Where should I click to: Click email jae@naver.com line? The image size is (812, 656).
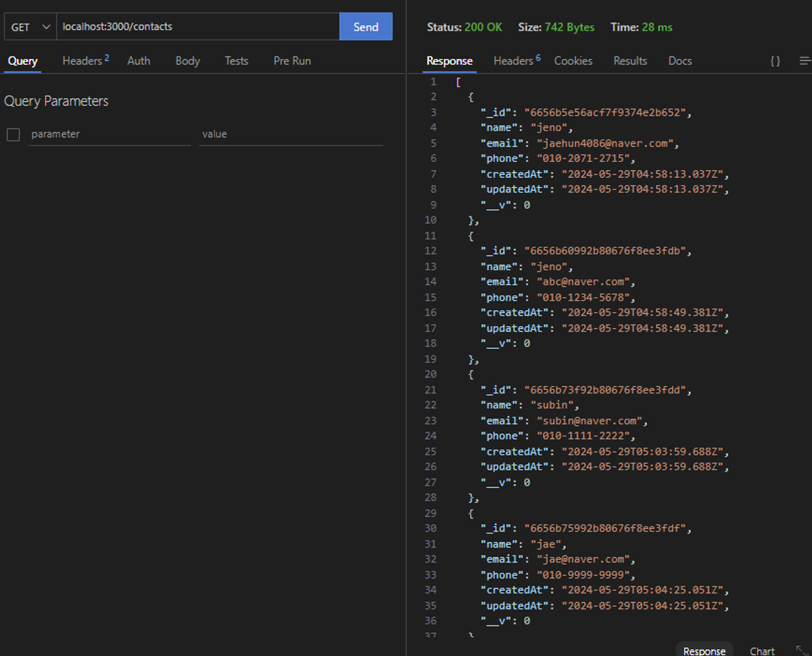[558, 559]
